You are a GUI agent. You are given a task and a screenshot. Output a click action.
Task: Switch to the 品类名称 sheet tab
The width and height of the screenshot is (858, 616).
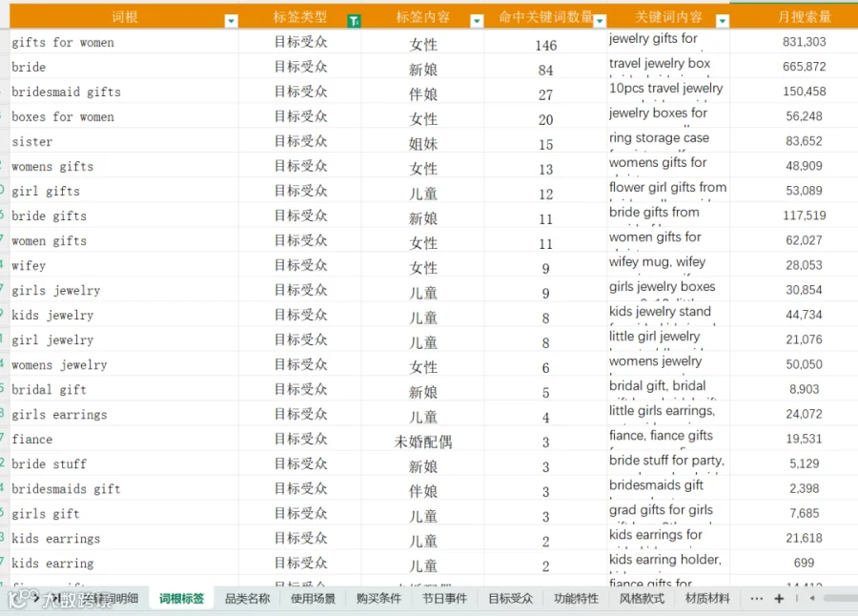[247, 599]
